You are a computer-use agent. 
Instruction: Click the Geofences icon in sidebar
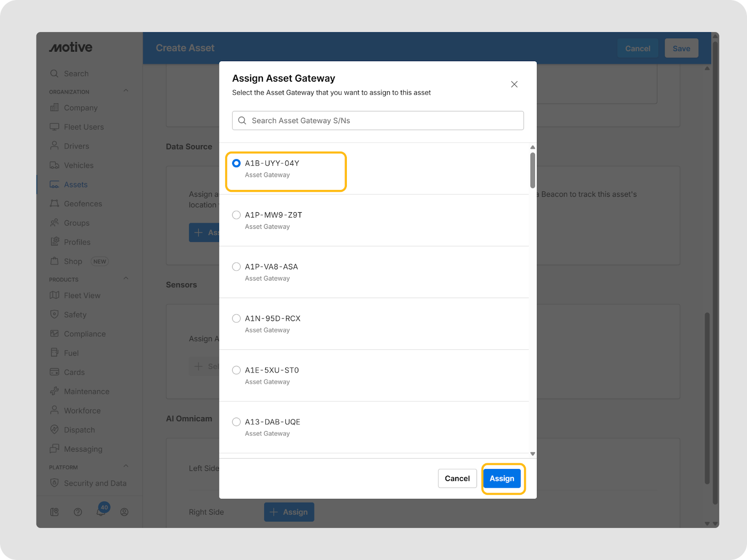click(x=55, y=203)
